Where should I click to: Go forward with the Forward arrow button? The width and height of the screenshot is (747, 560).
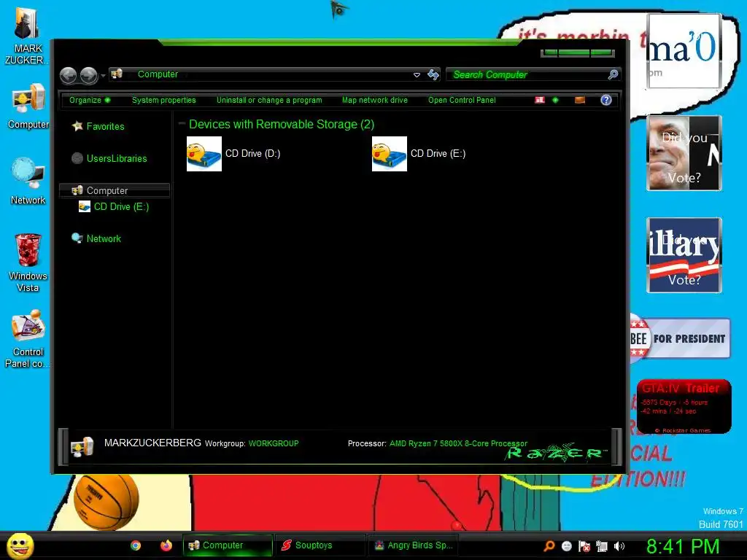pos(88,75)
